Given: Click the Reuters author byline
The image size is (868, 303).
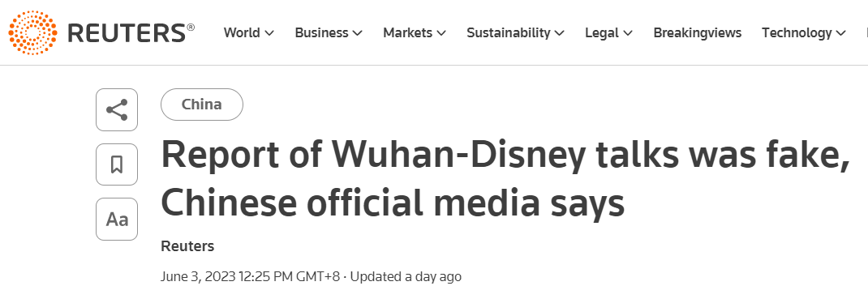Looking at the screenshot, I should 187,246.
